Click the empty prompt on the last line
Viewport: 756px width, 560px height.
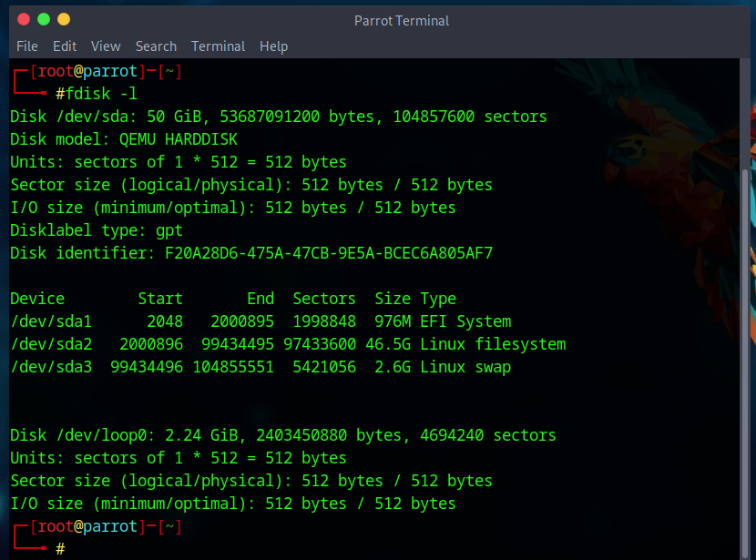(x=61, y=549)
